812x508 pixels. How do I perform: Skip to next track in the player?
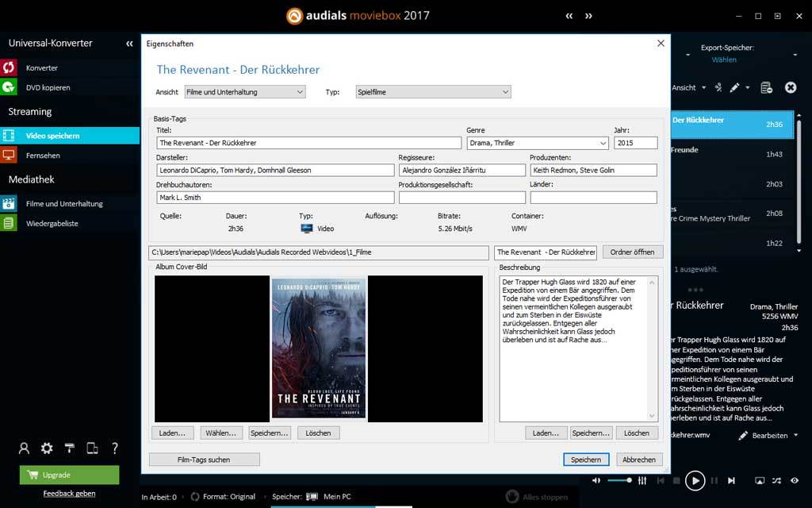tap(731, 480)
